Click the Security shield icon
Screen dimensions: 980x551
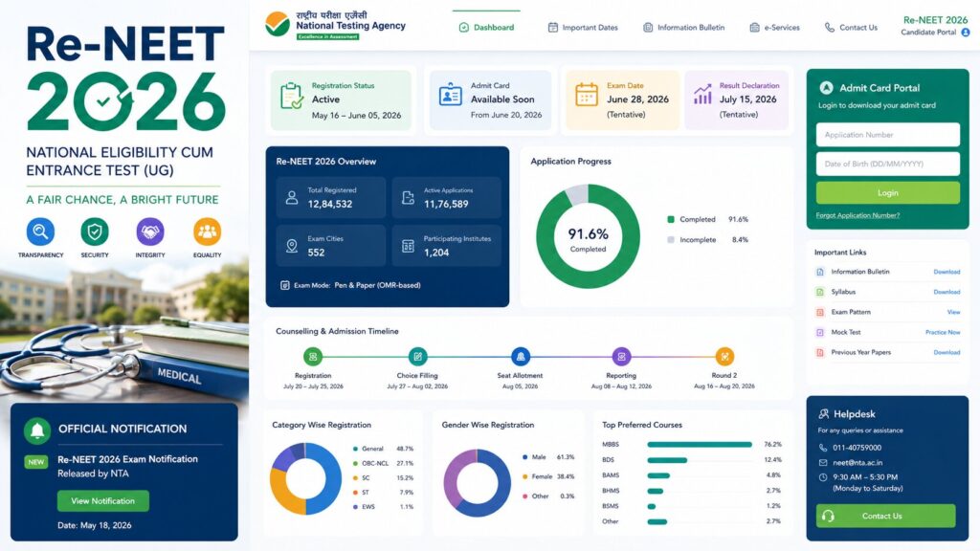[95, 231]
